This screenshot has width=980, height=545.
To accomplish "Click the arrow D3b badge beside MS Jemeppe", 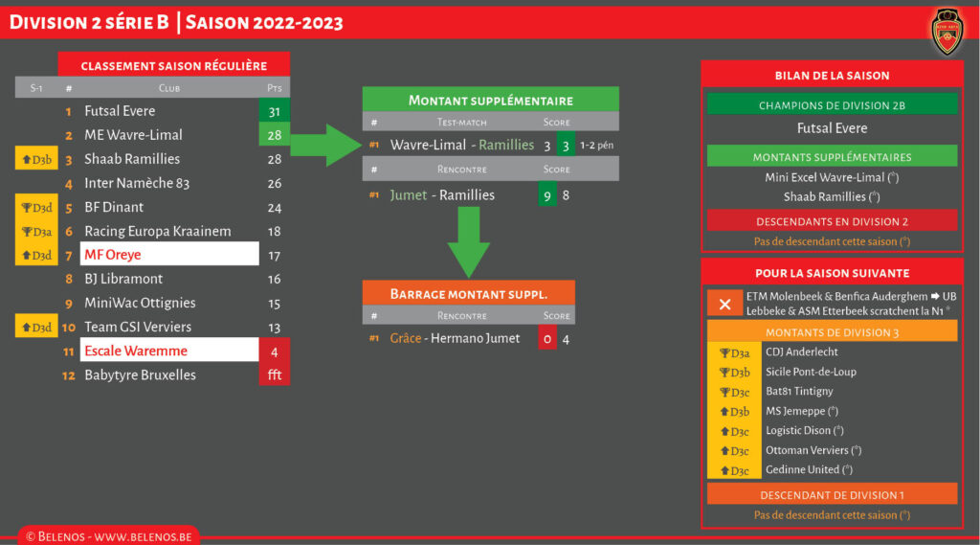I will pyautogui.click(x=733, y=411).
